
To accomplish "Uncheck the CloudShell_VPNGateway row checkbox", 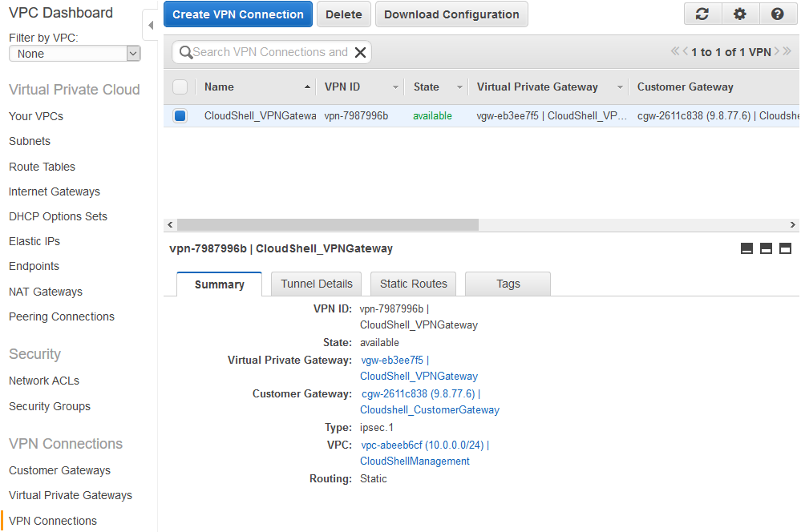I will pos(180,116).
